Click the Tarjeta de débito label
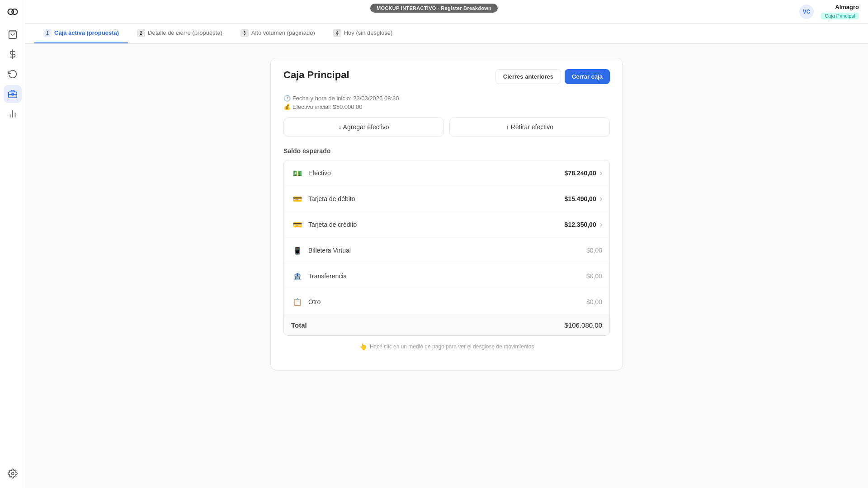The image size is (868, 488). point(332,199)
